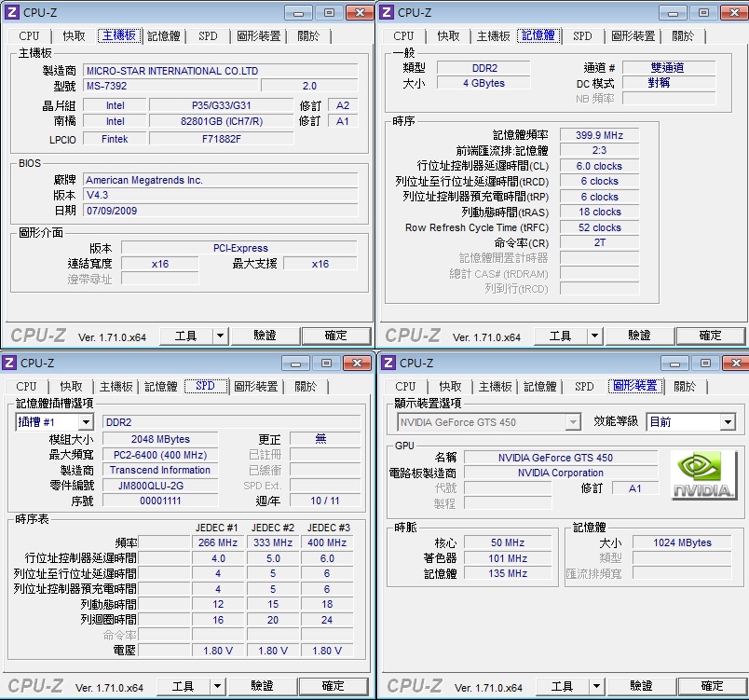Open 快取 tab in mainboard window
The width and height of the screenshot is (749, 700).
(x=74, y=35)
